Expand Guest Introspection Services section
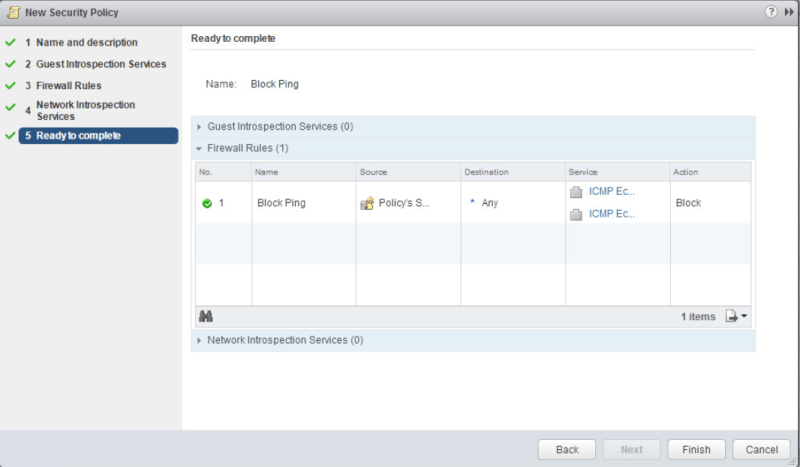The height and width of the screenshot is (467, 800). tap(200, 127)
